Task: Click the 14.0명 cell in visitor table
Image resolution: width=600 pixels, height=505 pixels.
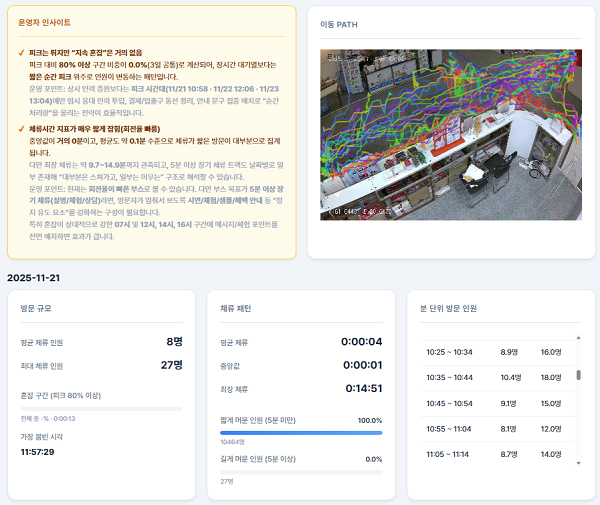Action: coord(551,454)
